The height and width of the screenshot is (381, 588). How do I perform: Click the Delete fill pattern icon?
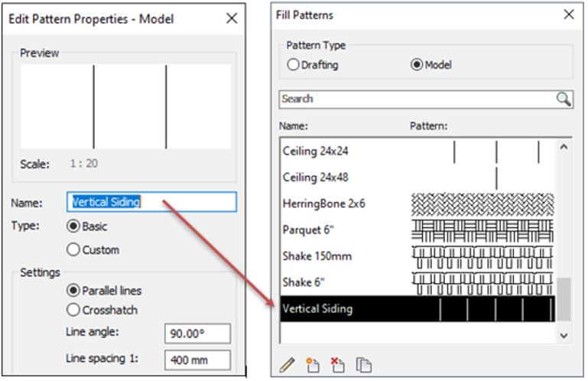[x=337, y=365]
